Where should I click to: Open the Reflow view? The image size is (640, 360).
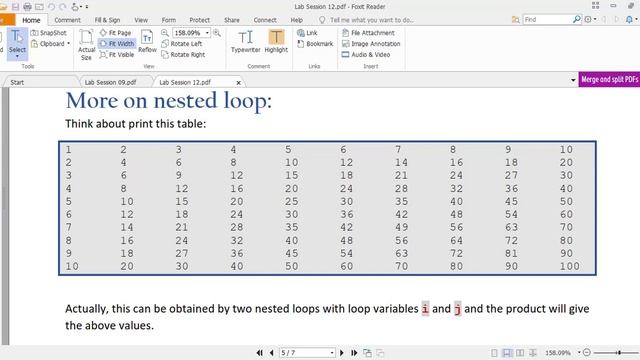[x=147, y=41]
